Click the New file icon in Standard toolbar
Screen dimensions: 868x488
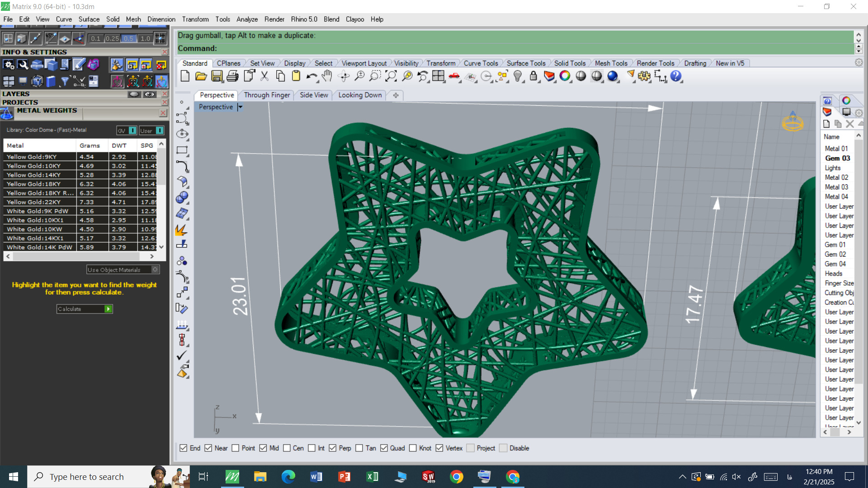point(185,76)
